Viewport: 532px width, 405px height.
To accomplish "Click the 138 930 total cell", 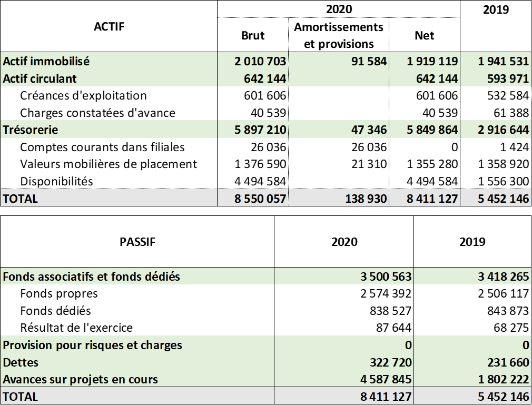I will [367, 199].
